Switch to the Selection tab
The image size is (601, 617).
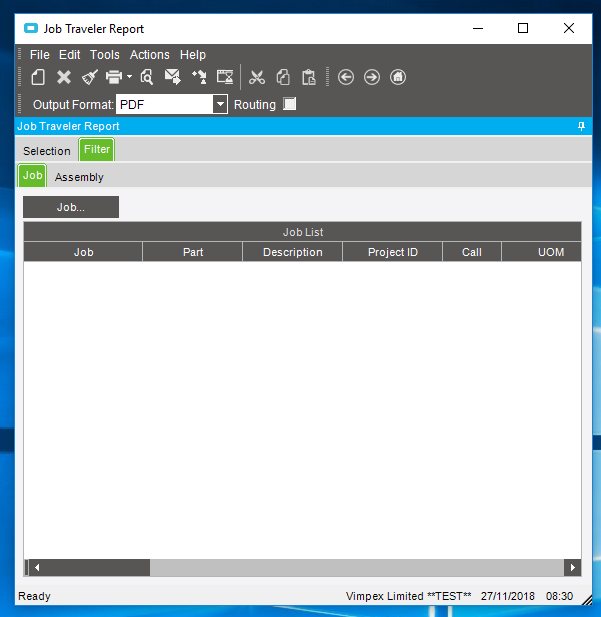click(47, 151)
